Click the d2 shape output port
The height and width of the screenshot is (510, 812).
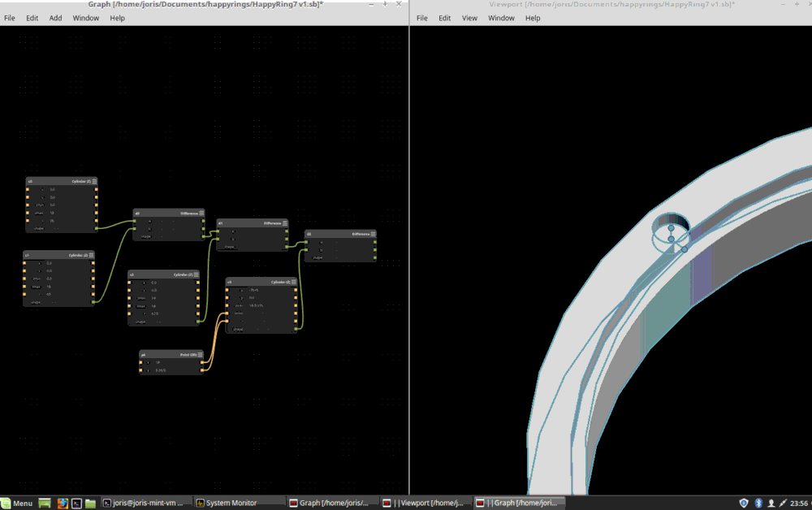point(374,257)
